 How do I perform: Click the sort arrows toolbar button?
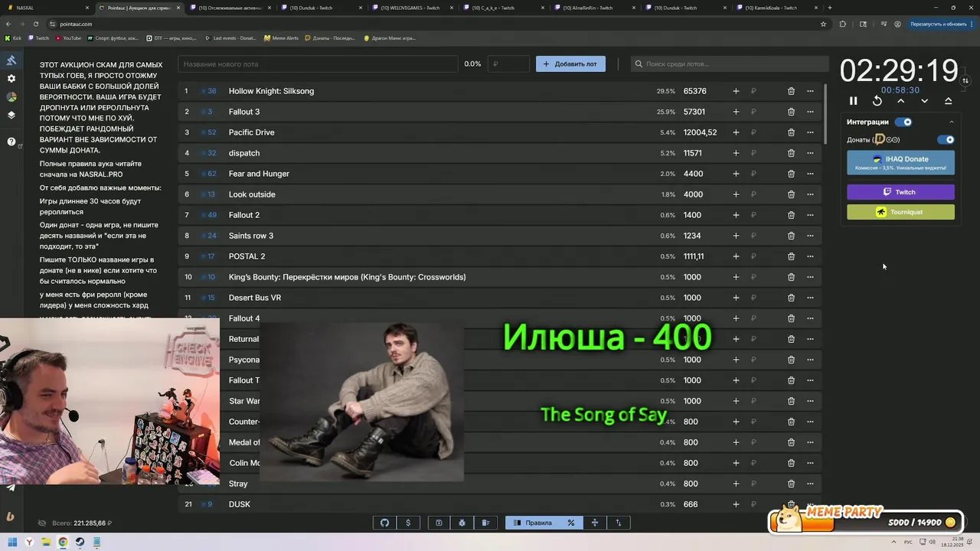619,523
